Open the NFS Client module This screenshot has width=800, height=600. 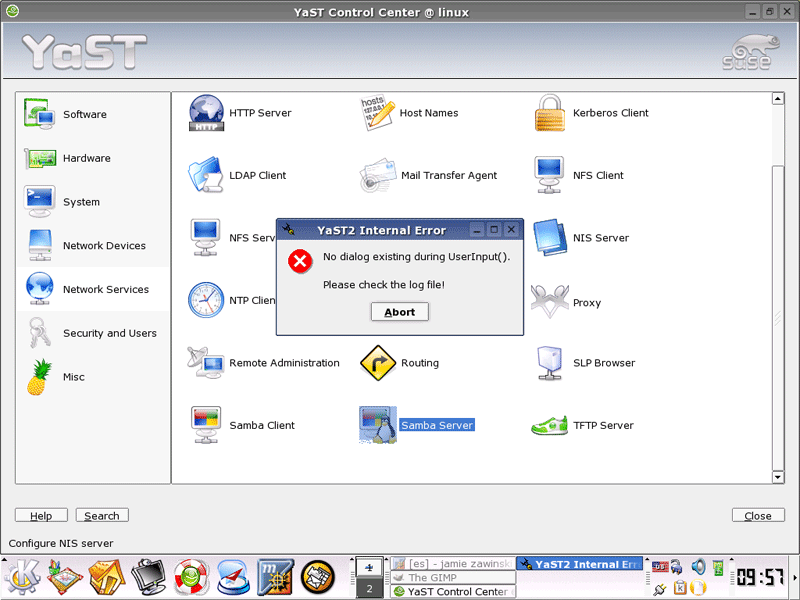[579, 175]
